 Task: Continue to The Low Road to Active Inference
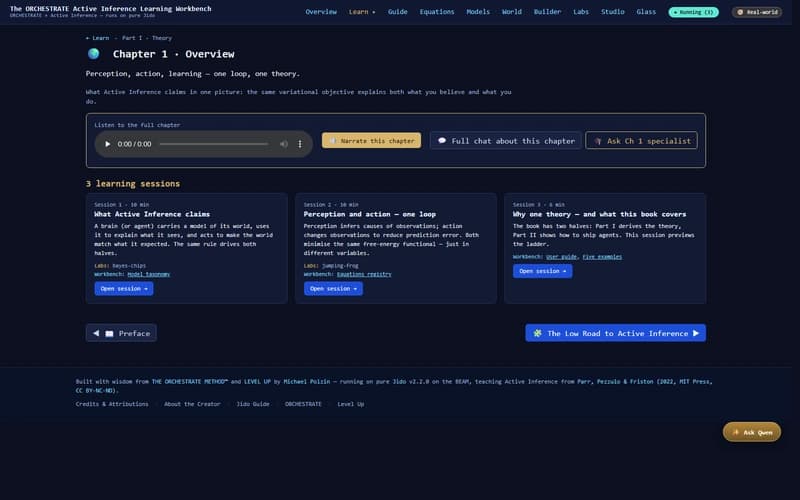[x=615, y=333]
